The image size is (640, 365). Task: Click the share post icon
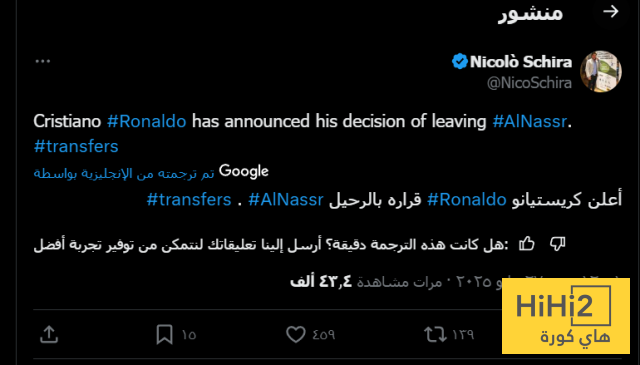pos(49,334)
